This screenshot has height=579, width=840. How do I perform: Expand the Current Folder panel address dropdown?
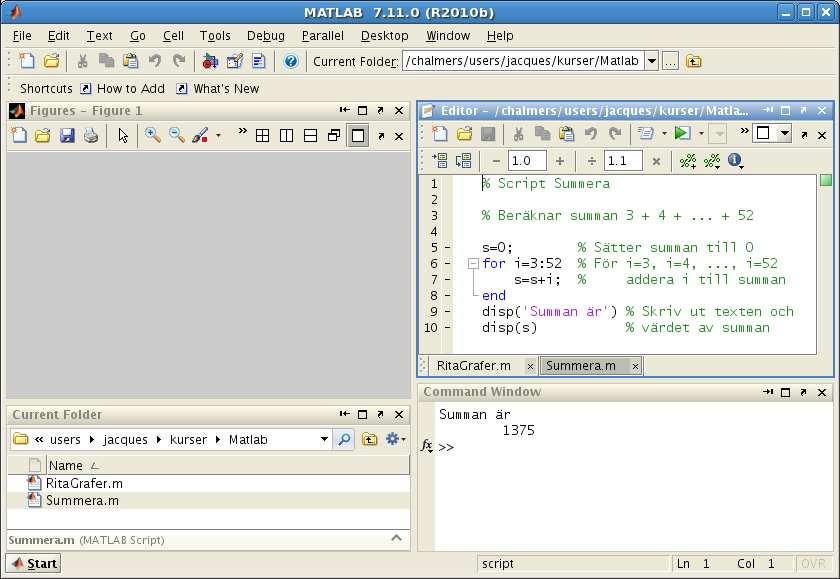click(x=324, y=439)
